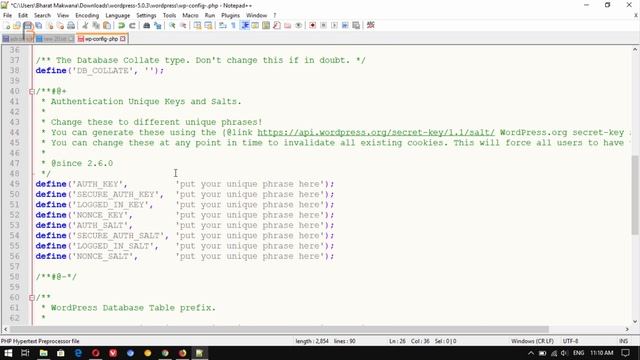Run macro multiple times icon
This screenshot has width=640, height=360.
click(345, 25)
